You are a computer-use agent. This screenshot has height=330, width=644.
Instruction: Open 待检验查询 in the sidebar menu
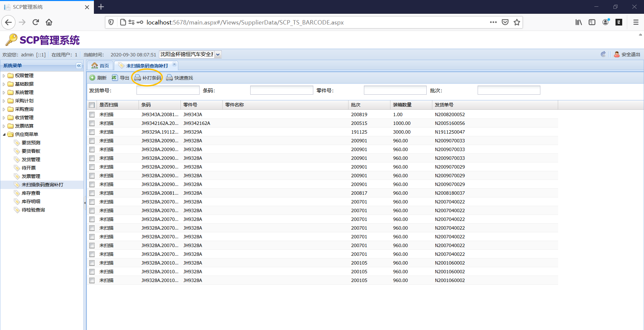click(x=33, y=210)
